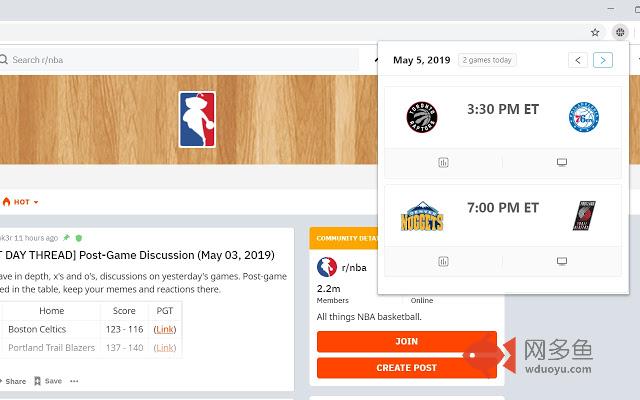Open the Portland Trail Blazers PGT Link

pos(165,348)
